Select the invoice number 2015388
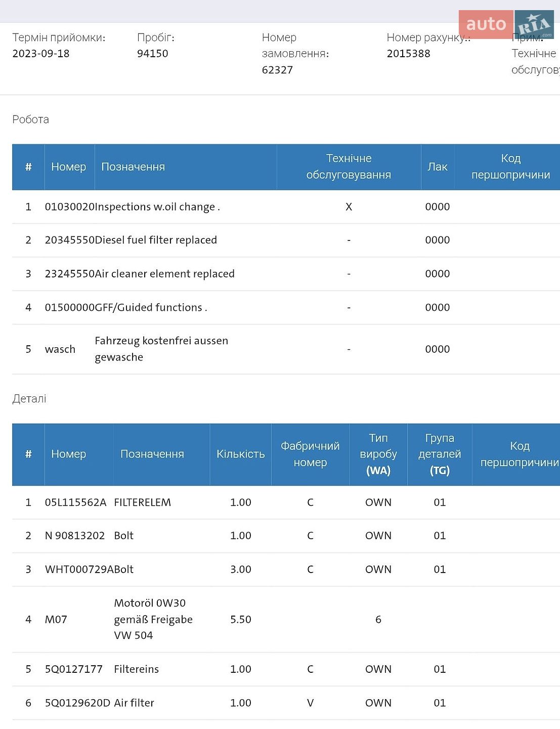The image size is (560, 729). (x=408, y=54)
